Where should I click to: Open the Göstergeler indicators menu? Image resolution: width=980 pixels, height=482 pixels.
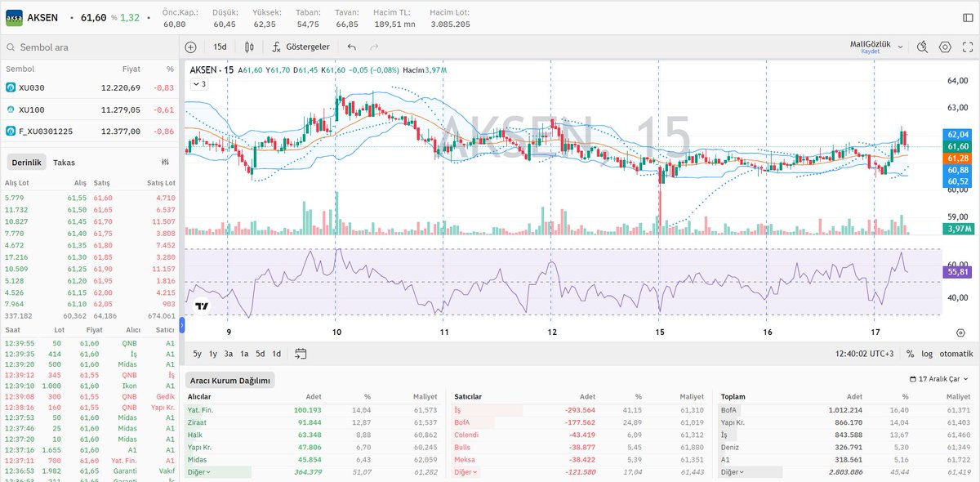301,47
